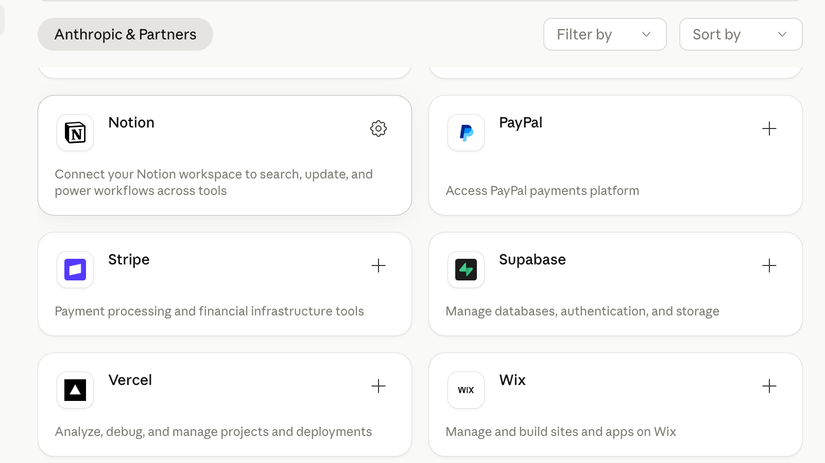825x463 pixels.
Task: Open Notion connector settings gear
Action: click(x=378, y=128)
